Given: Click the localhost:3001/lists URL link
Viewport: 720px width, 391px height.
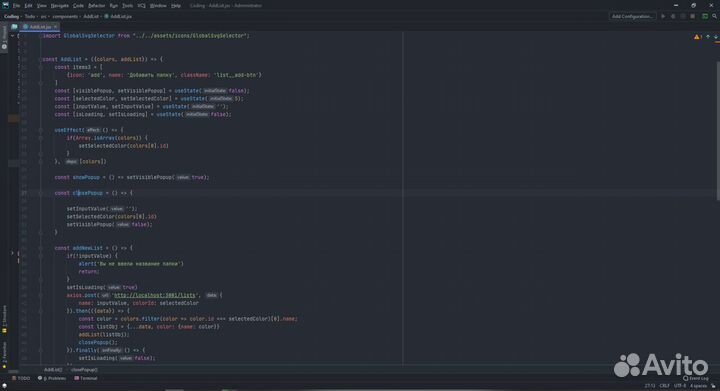Looking at the screenshot, I should (x=155, y=295).
